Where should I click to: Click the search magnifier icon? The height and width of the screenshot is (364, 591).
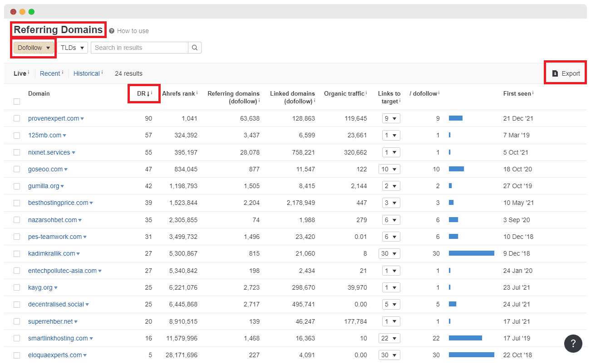coord(194,48)
